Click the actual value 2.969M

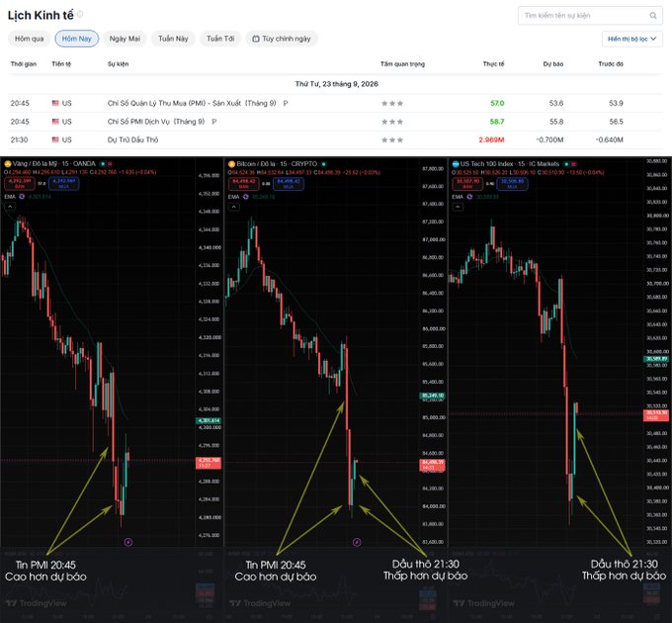click(x=491, y=139)
